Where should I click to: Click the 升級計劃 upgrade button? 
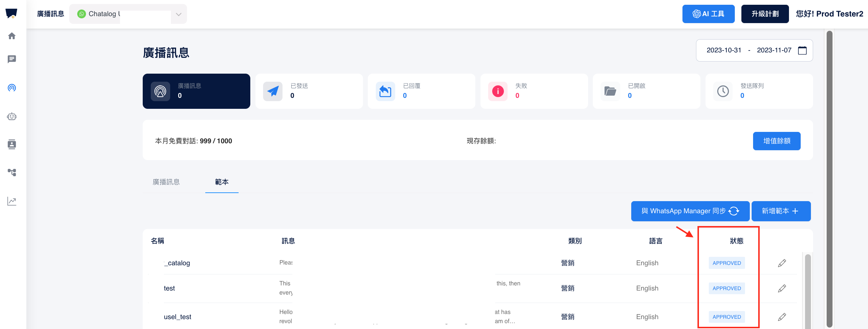click(765, 14)
